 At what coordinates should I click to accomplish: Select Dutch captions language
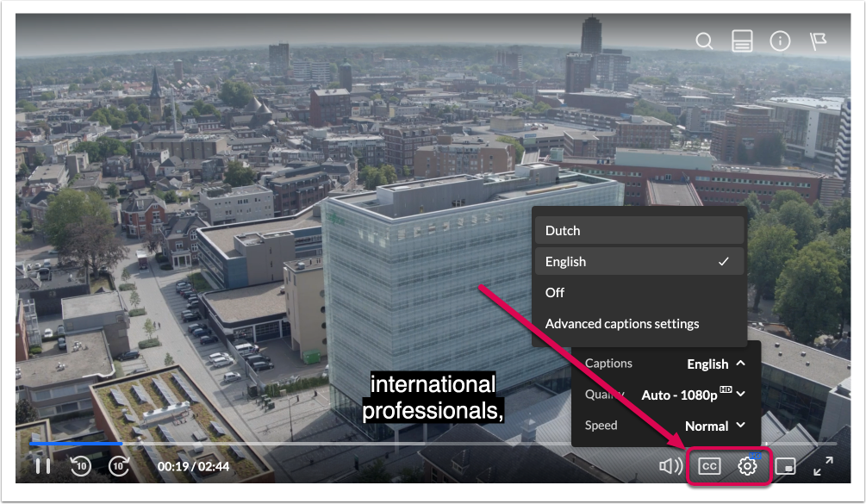(639, 231)
